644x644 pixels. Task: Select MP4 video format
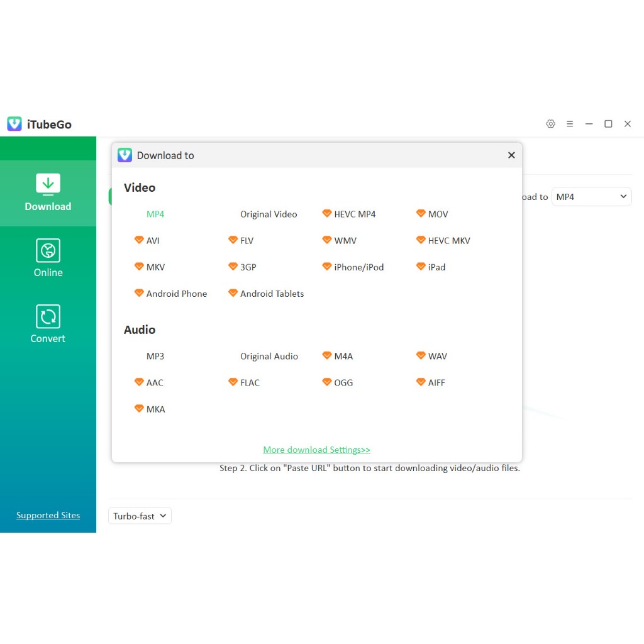[x=155, y=214]
